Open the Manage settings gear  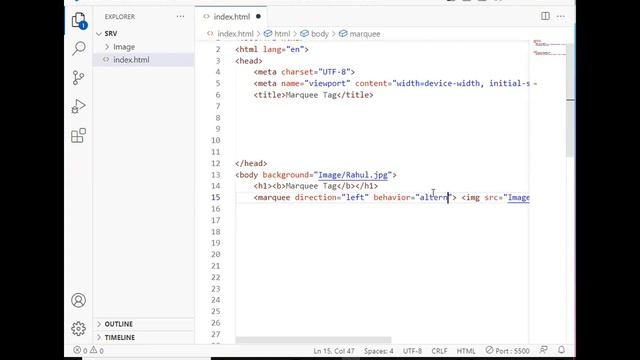[x=78, y=329]
